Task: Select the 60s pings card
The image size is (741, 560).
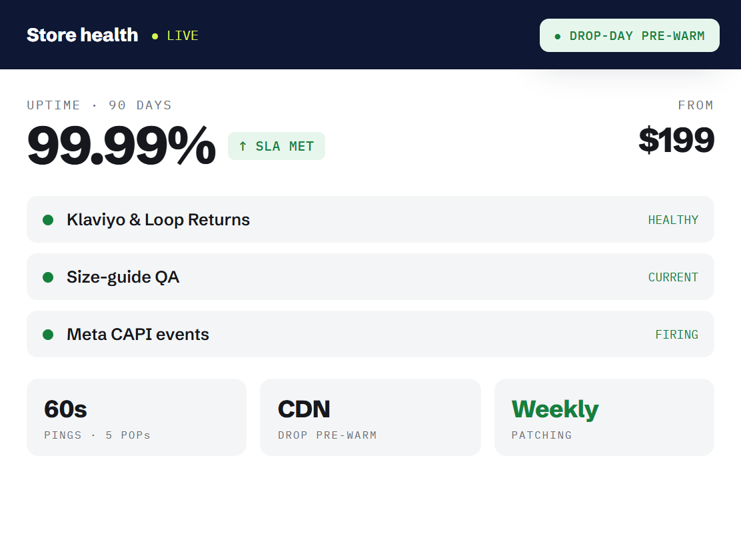Action: point(137,417)
